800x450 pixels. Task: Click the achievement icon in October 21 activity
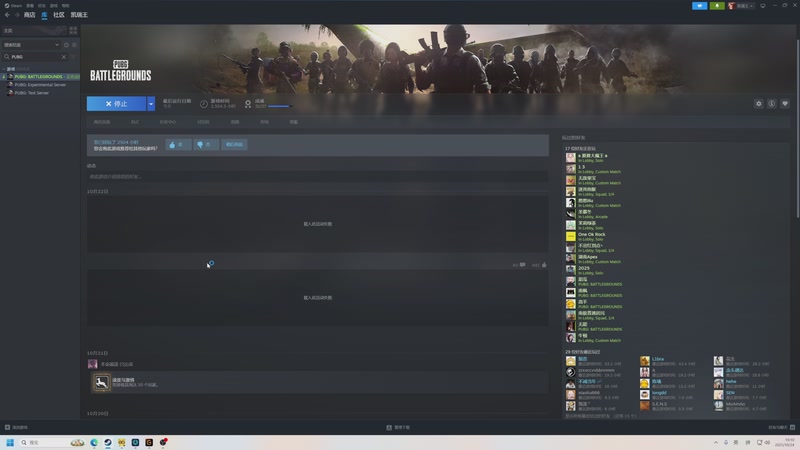[102, 382]
